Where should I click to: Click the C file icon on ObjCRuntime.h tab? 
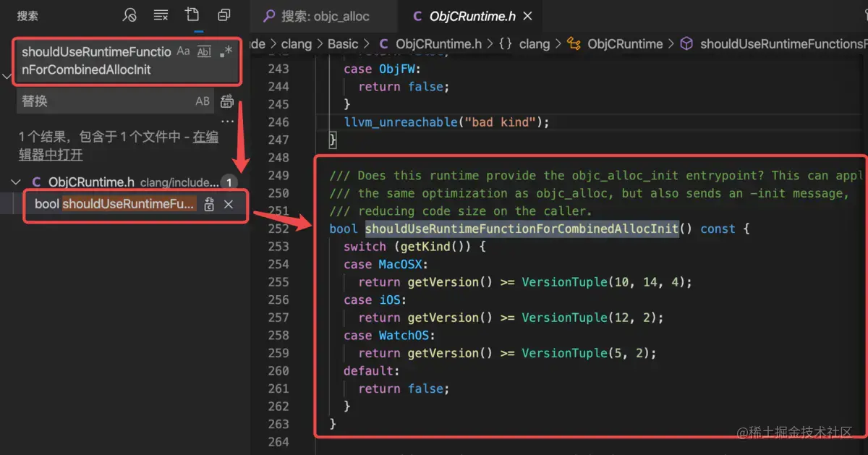coord(418,16)
